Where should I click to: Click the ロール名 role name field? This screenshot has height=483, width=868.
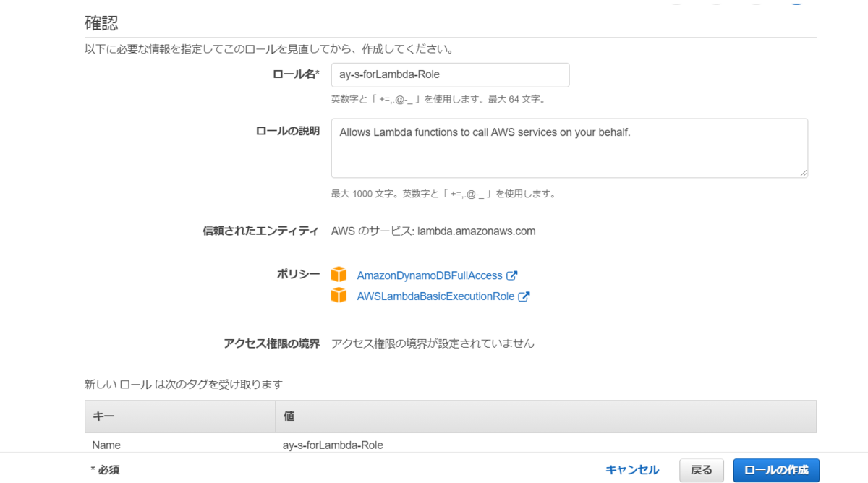tap(450, 74)
